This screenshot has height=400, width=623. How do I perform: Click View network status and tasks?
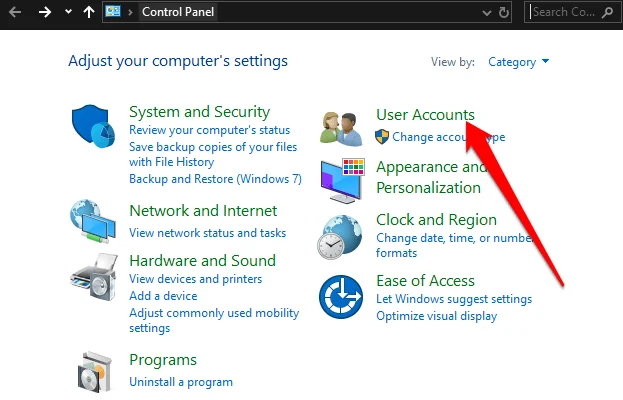click(207, 233)
